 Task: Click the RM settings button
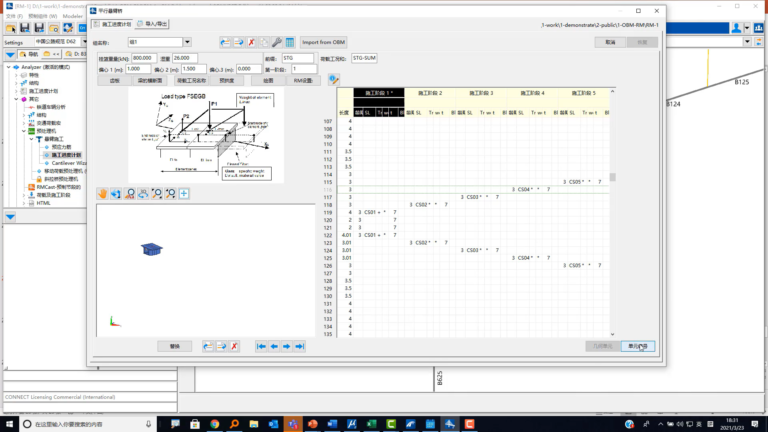(x=303, y=80)
